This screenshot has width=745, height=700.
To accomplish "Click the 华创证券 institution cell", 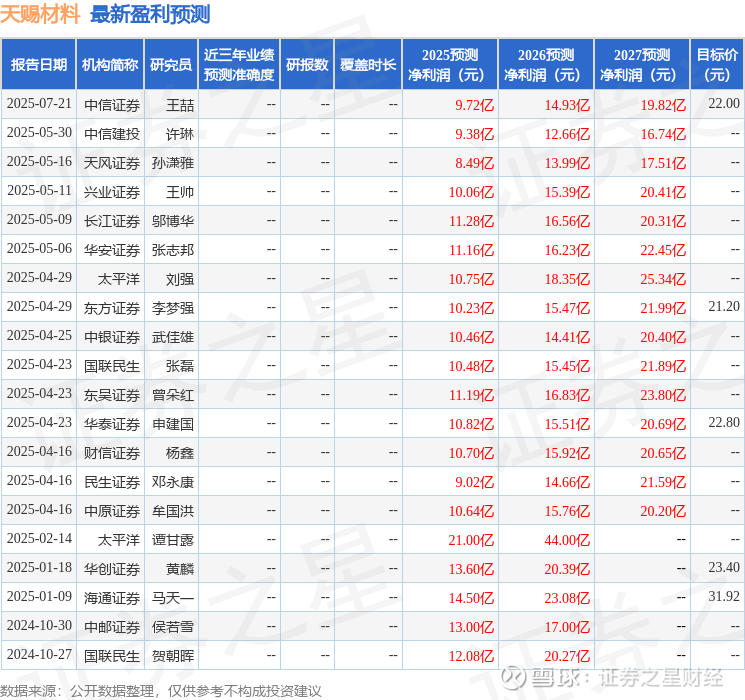I will tap(112, 569).
